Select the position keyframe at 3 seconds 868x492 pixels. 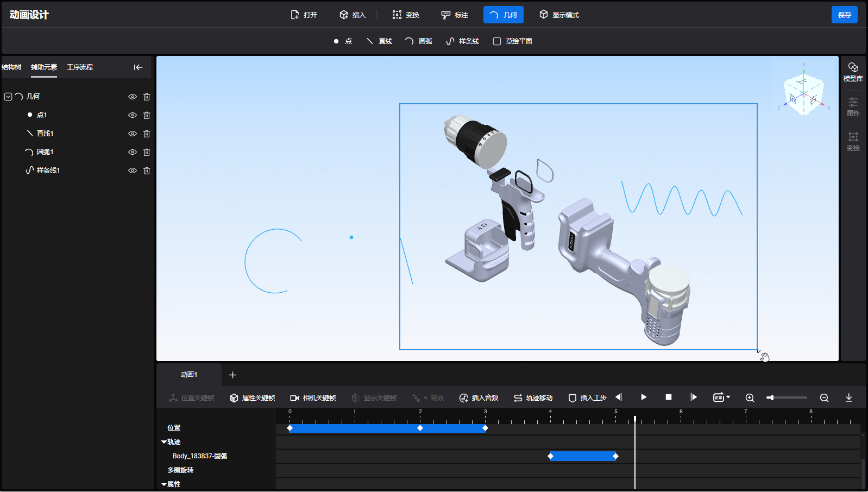pyautogui.click(x=485, y=428)
